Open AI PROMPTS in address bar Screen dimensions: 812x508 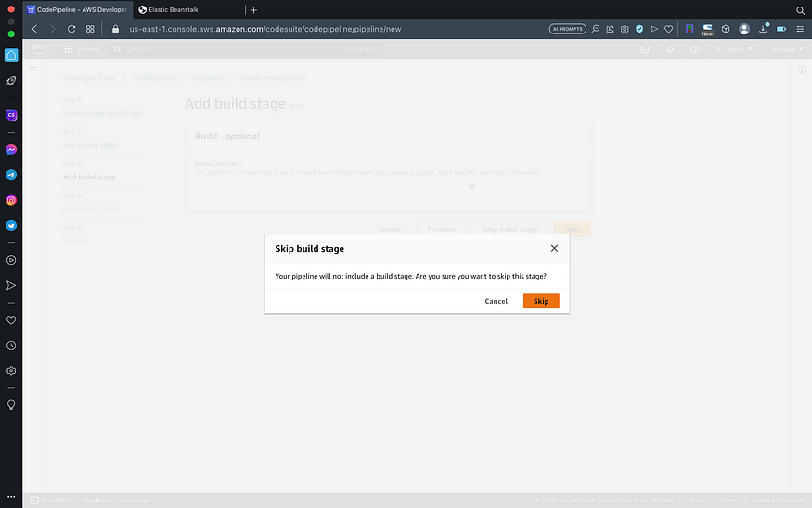point(568,29)
